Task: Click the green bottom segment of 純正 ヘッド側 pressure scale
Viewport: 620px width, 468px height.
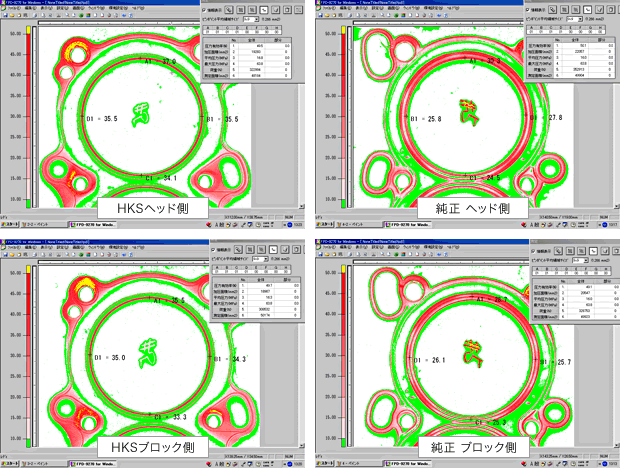Action: [343, 204]
